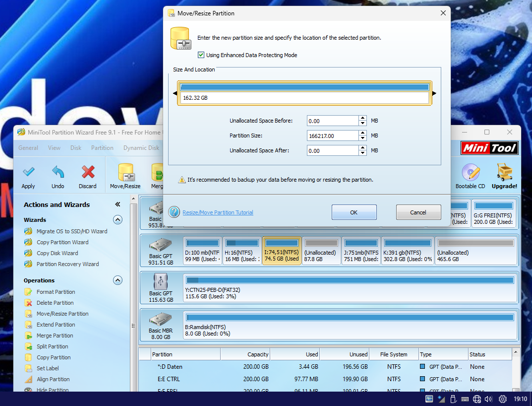This screenshot has height=406, width=532.
Task: Click the left handle of partition bar
Action: [x=175, y=93]
